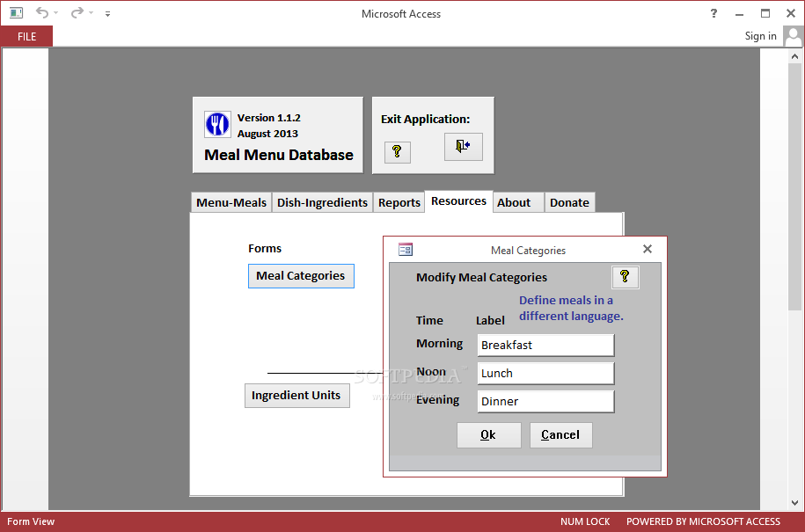Edit the Morning label field Breakfast
The image size is (805, 532).
[545, 346]
